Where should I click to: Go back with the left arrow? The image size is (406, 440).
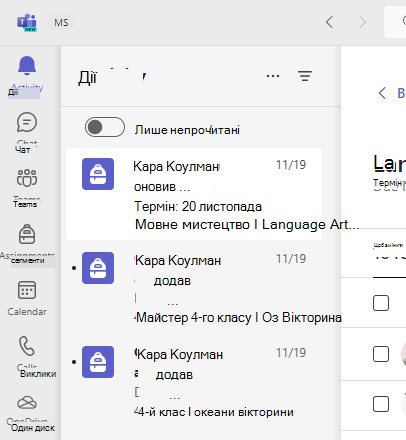coord(329,22)
